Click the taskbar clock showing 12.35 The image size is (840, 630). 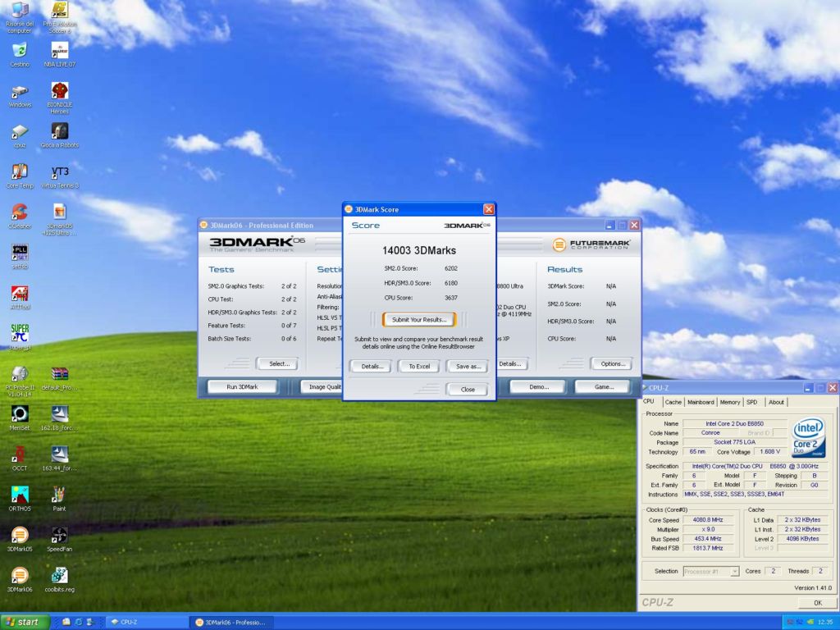(825, 623)
